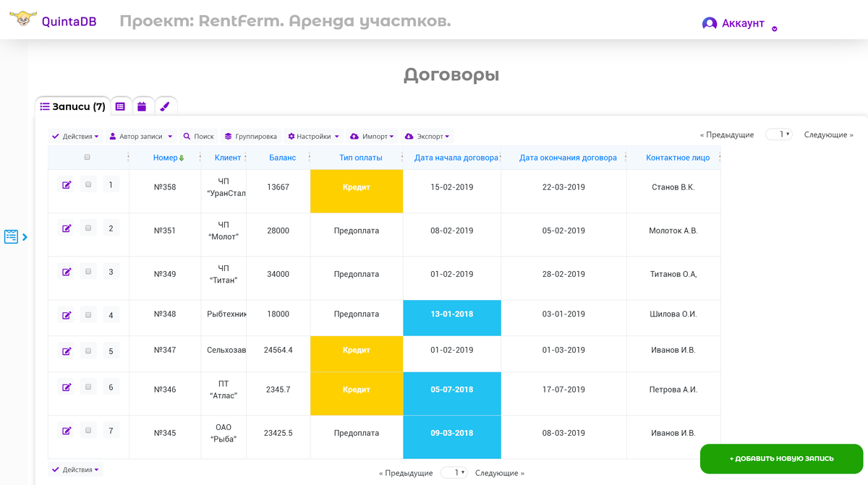
Task: Click end date 17-07-2019
Action: pos(563,390)
